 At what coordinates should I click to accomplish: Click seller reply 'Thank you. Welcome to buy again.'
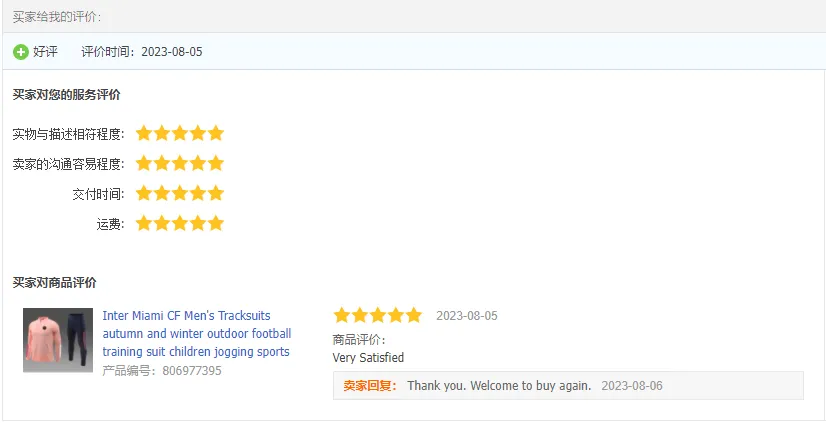pos(499,386)
